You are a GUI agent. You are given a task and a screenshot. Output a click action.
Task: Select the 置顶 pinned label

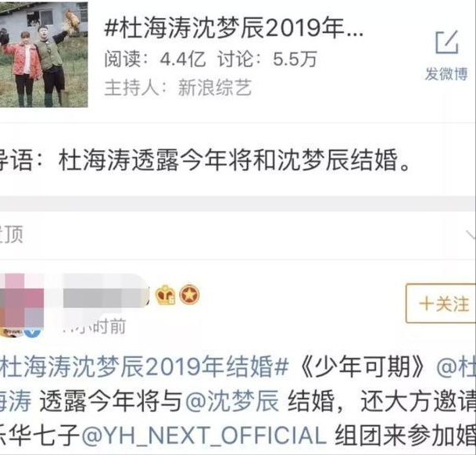pyautogui.click(x=11, y=235)
